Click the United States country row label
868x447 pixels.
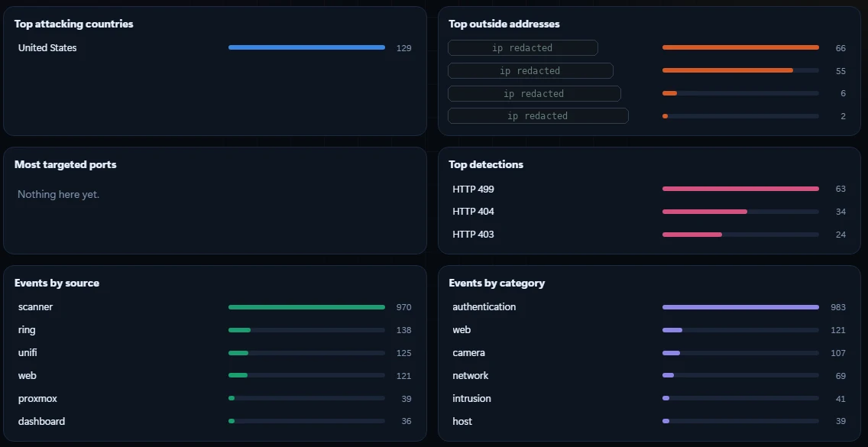click(x=47, y=47)
